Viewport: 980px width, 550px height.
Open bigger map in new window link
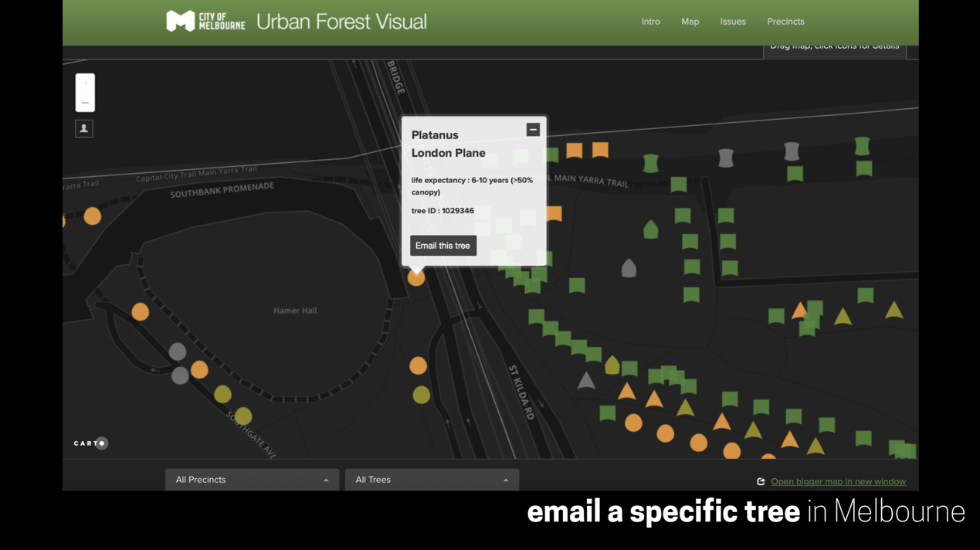[838, 481]
